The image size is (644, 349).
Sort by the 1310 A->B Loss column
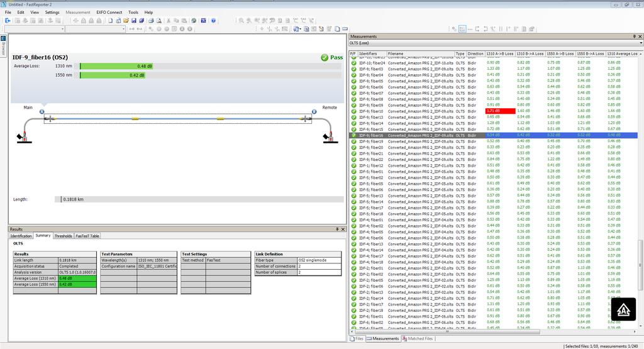(500, 54)
